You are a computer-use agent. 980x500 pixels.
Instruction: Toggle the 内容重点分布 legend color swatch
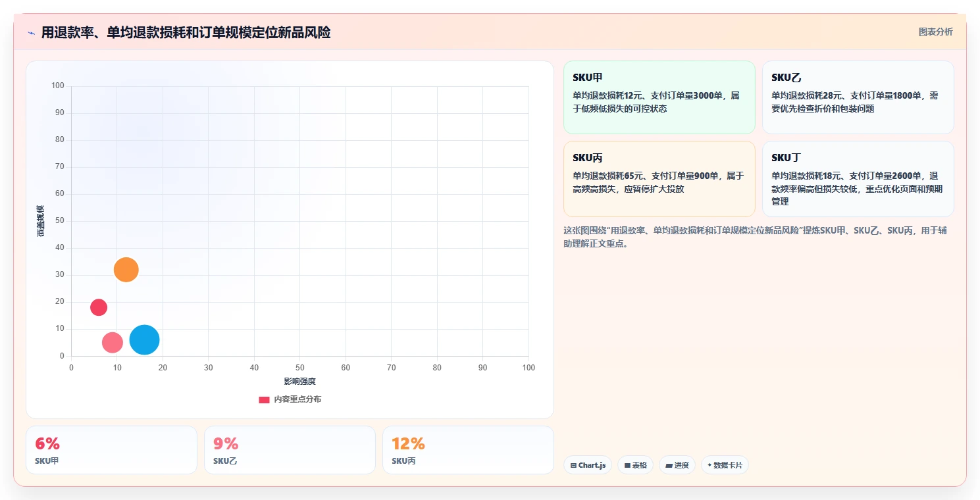click(x=264, y=399)
